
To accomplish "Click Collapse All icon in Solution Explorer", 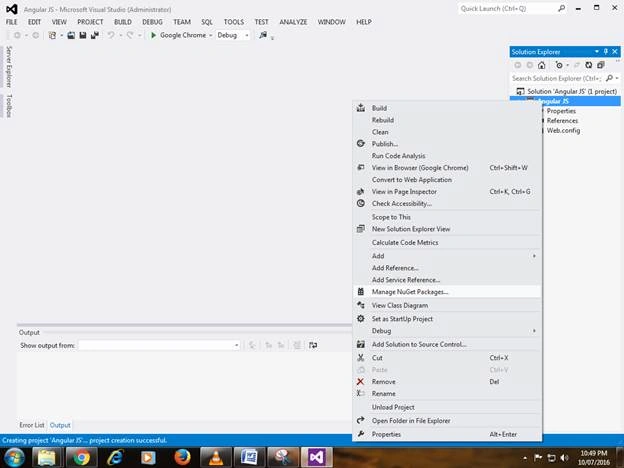I will (601, 65).
